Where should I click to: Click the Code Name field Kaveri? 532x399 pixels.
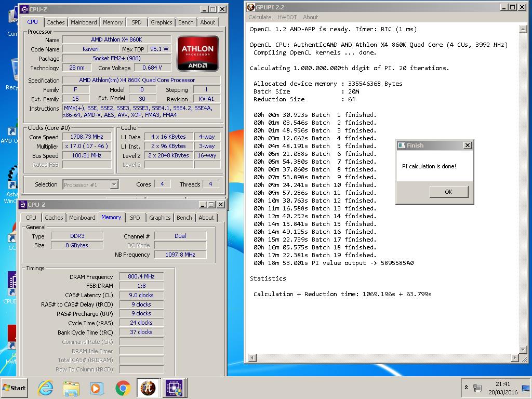coord(90,49)
